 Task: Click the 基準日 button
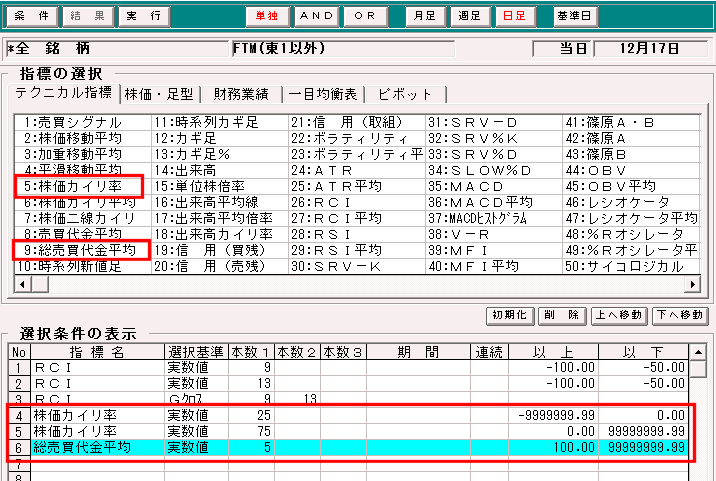(x=575, y=17)
